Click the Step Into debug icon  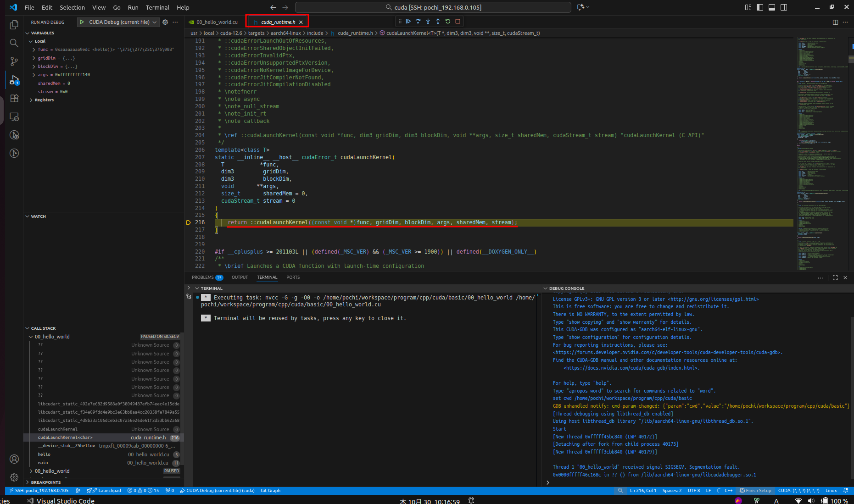point(428,22)
